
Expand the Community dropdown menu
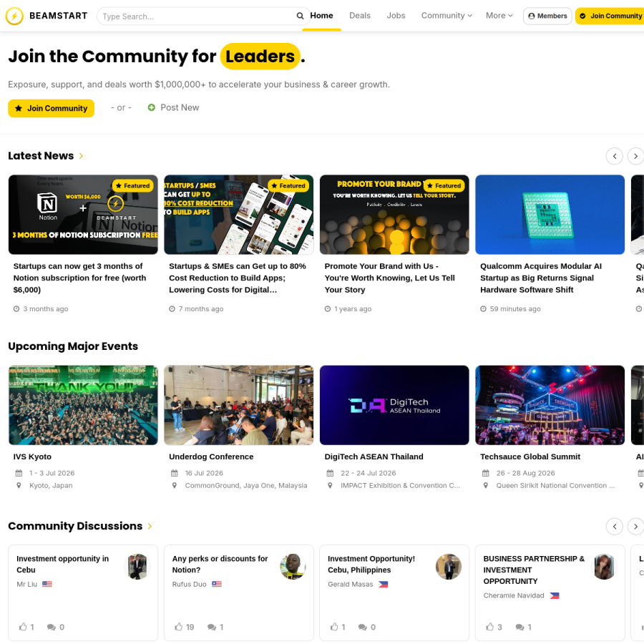(x=447, y=16)
